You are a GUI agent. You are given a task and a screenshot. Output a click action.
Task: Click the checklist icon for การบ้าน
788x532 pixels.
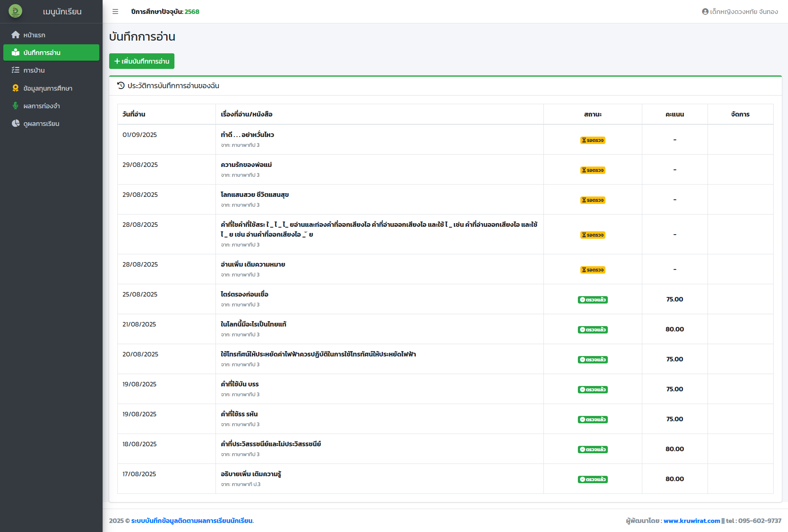[x=16, y=70]
